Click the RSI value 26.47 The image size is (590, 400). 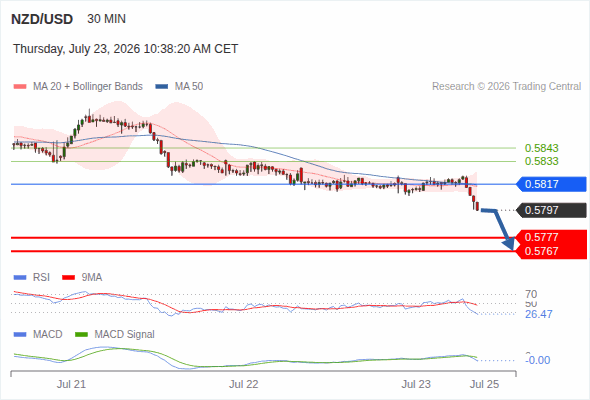tap(539, 314)
